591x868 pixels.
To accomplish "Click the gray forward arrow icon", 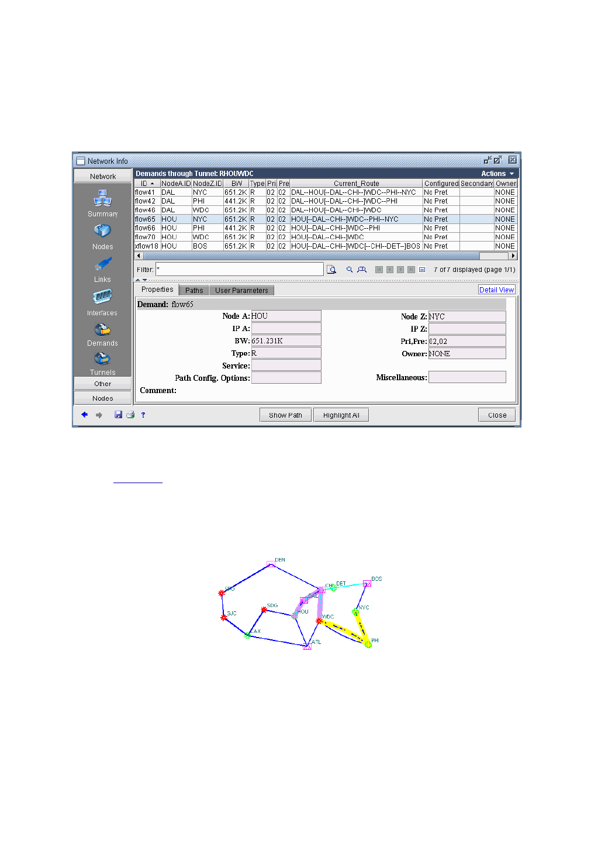I will [x=99, y=415].
